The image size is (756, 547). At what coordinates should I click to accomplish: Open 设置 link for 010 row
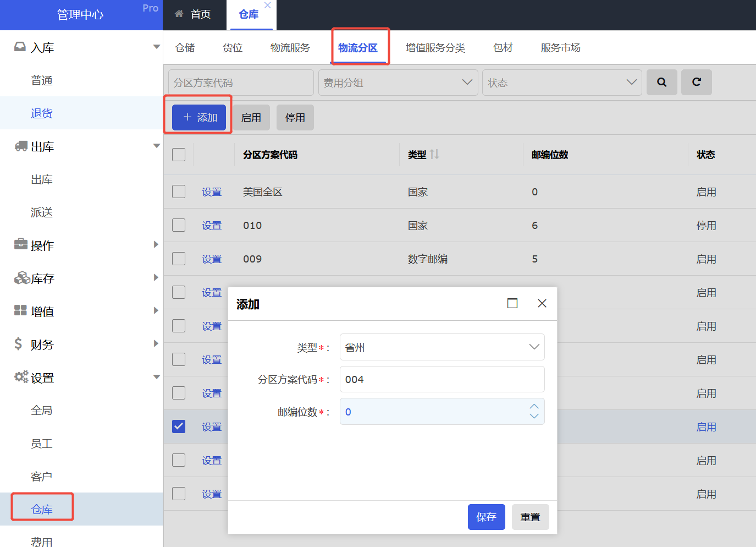(212, 226)
